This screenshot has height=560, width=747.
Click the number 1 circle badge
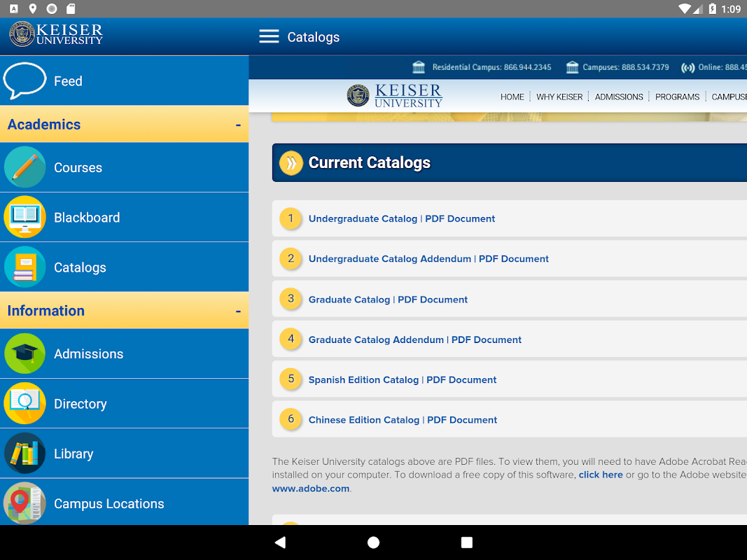[291, 218]
